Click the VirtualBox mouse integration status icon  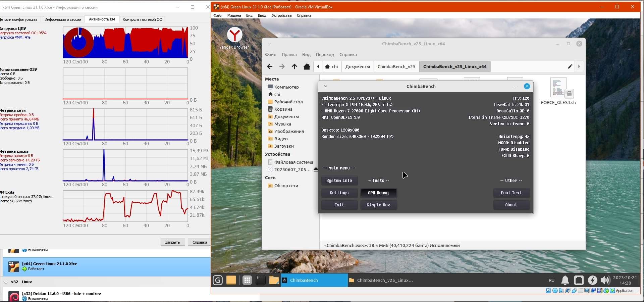pyautogui.click(x=606, y=291)
